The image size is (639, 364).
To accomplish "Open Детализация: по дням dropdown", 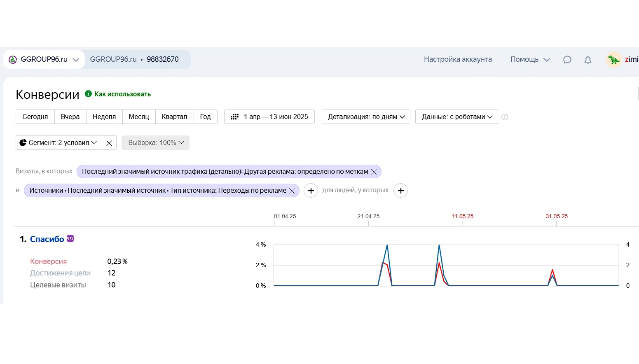I will tap(366, 117).
